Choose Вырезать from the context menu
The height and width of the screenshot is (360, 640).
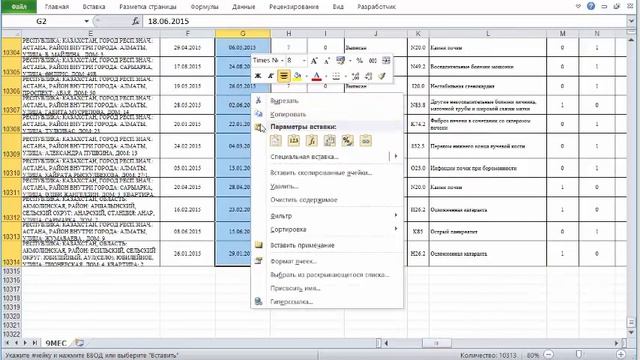tap(284, 100)
